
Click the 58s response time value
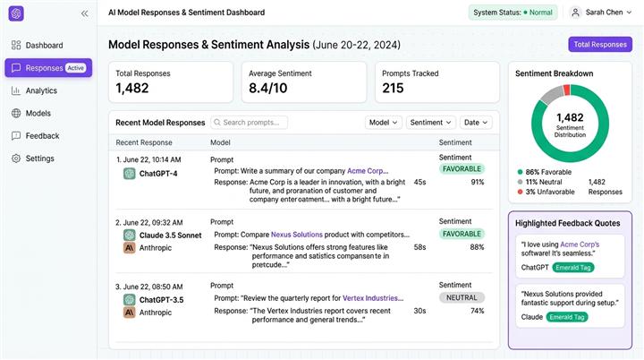pyautogui.click(x=419, y=247)
